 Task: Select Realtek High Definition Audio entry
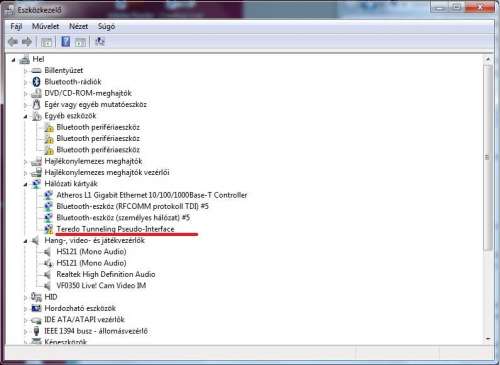[106, 274]
